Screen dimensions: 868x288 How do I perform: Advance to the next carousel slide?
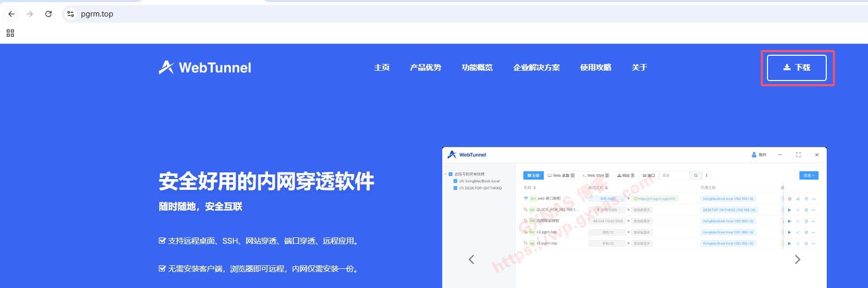tap(797, 259)
